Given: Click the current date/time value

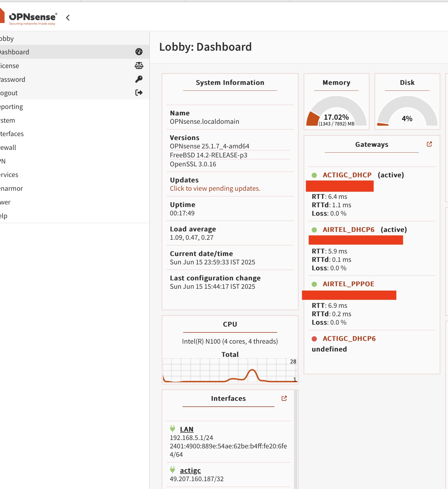Looking at the screenshot, I should (213, 262).
